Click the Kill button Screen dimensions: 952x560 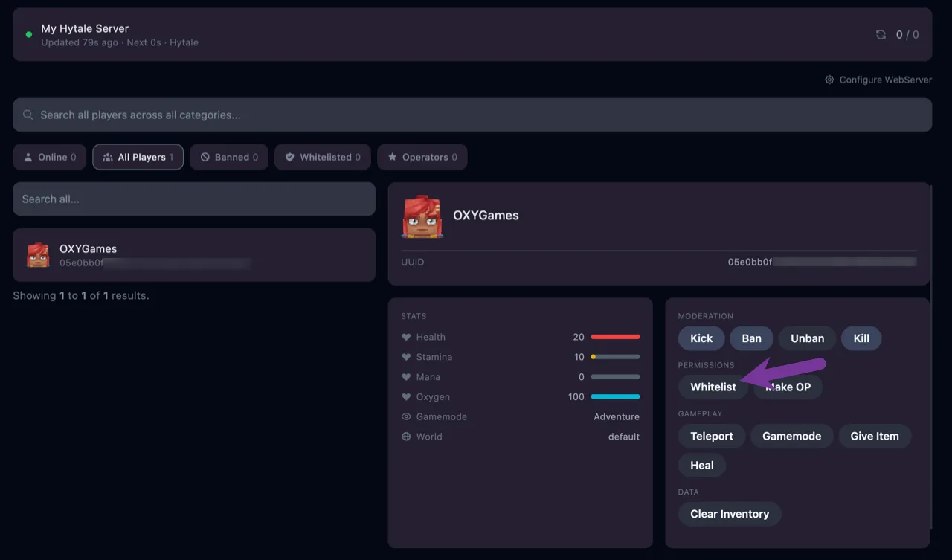pos(861,338)
